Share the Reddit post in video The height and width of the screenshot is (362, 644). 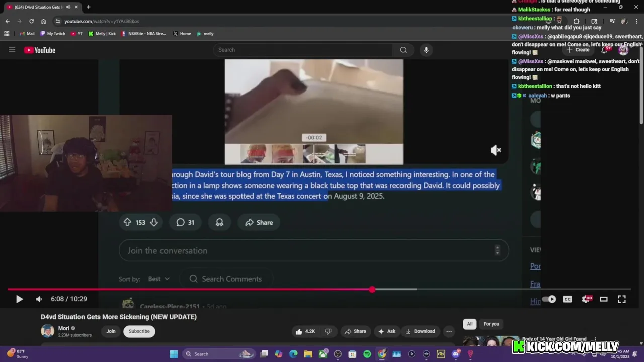coord(259,222)
